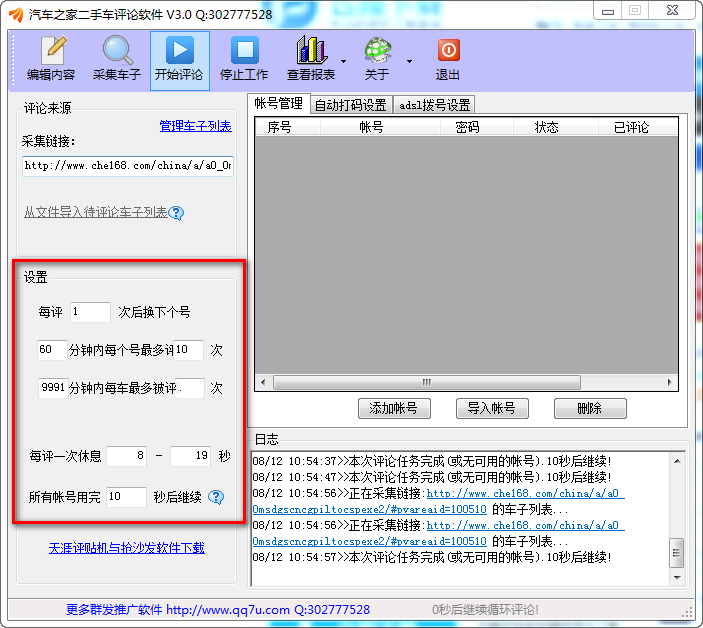Image resolution: width=703 pixels, height=628 pixels.
Task: Click the 从文件导入待评论车子列表 link
Action: [95, 212]
